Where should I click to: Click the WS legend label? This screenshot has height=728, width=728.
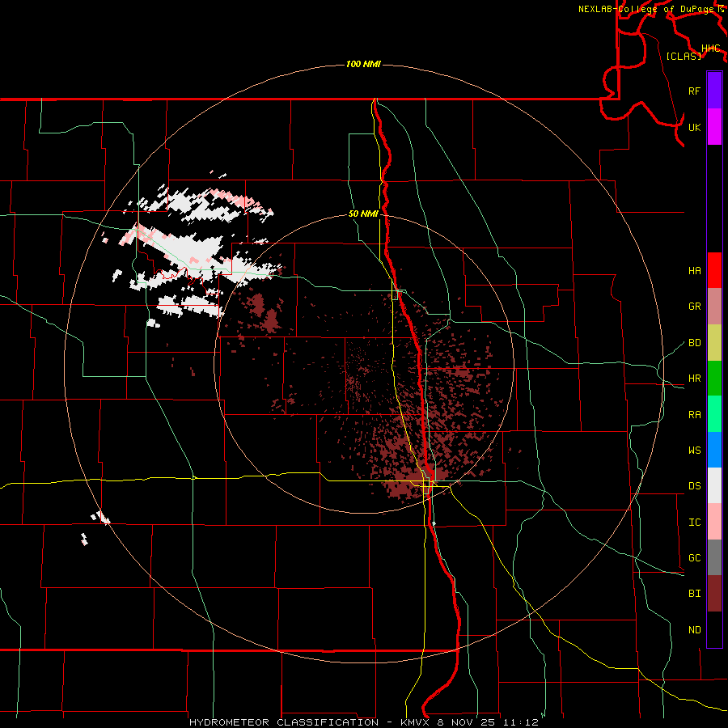coord(694,451)
